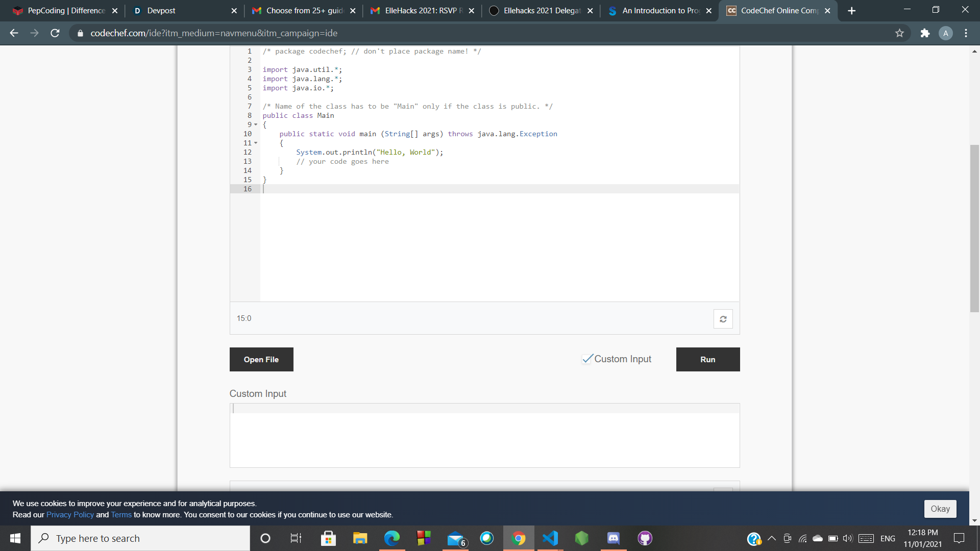Click inside the Custom Input text area

(x=484, y=436)
